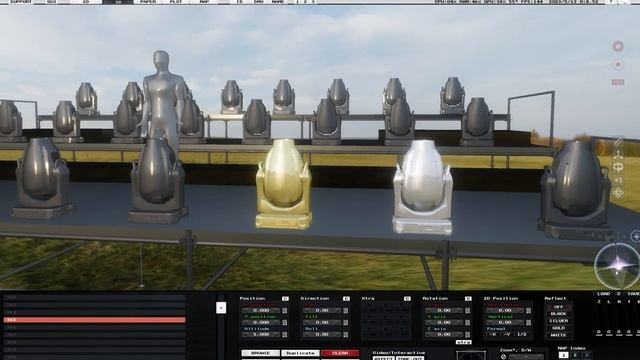Click the SAVE button at far right

tap(633, 294)
